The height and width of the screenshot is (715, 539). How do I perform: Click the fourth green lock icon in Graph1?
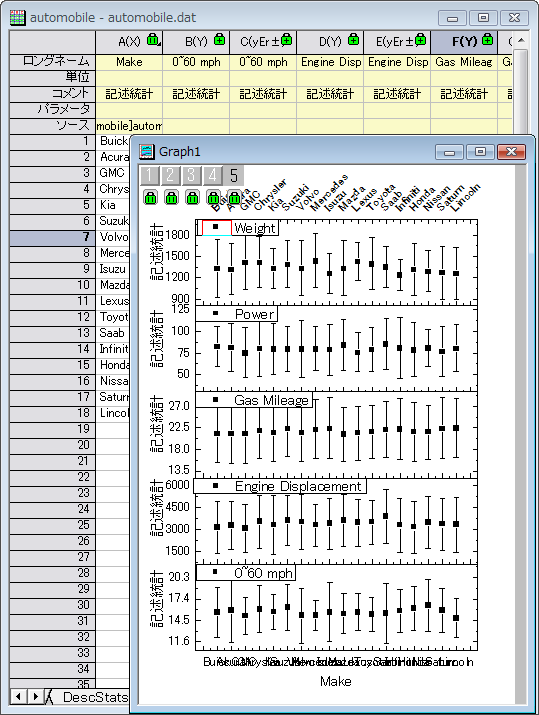[213, 197]
